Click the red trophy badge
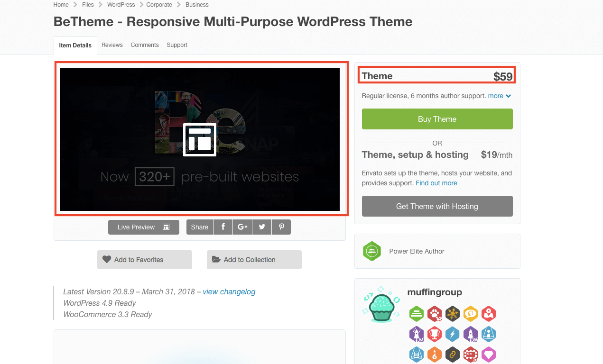Image resolution: width=603 pixels, height=364 pixels. pyautogui.click(x=434, y=334)
